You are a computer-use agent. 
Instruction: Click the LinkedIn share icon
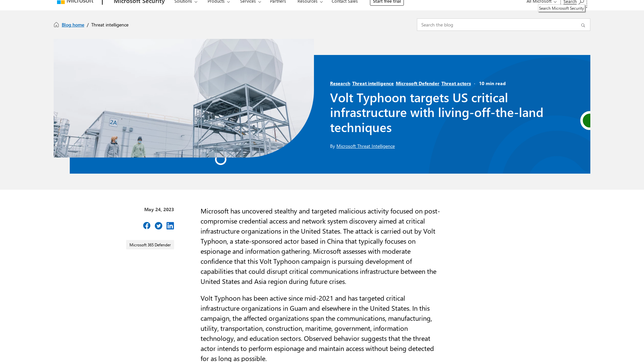click(x=170, y=226)
